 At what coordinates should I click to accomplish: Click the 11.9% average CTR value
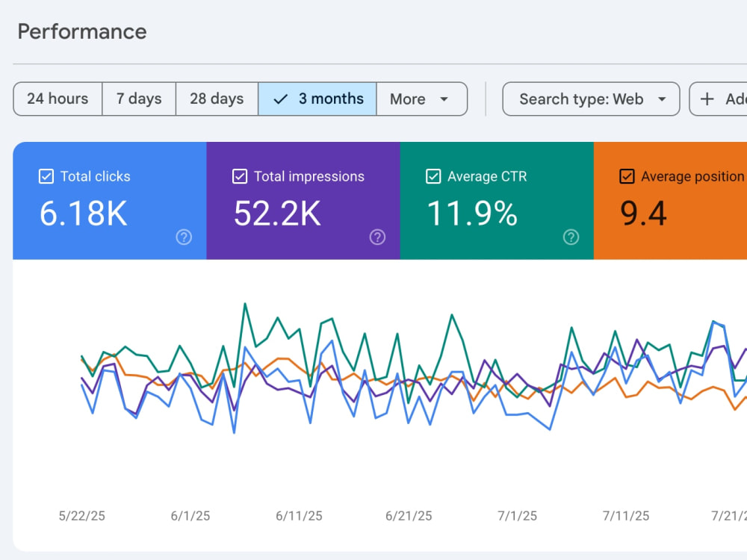point(472,214)
